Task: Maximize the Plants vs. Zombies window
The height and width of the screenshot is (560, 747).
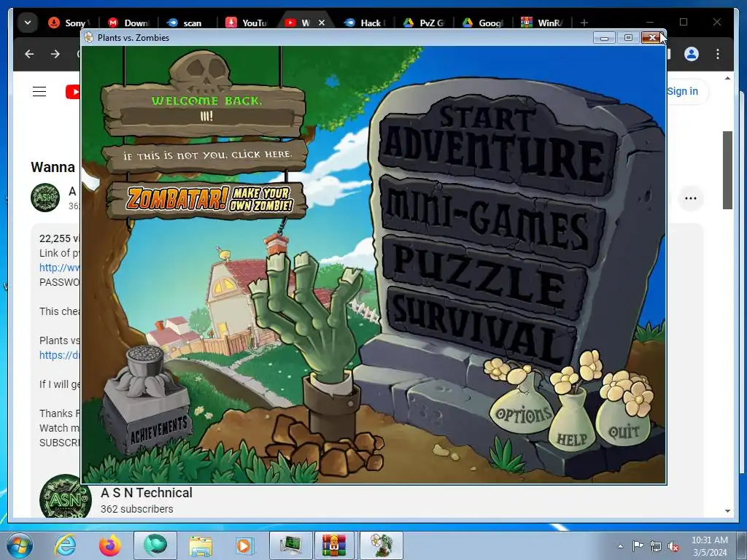Action: 628,38
